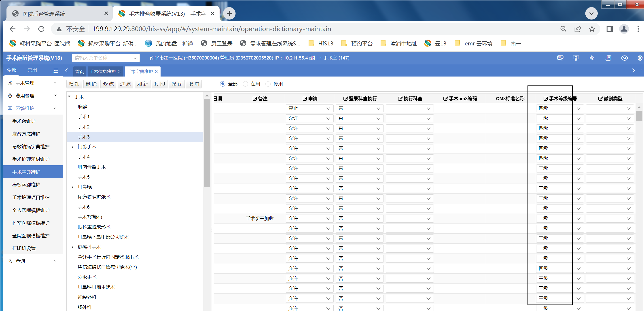Select the 全部 radio button

pyautogui.click(x=222, y=84)
